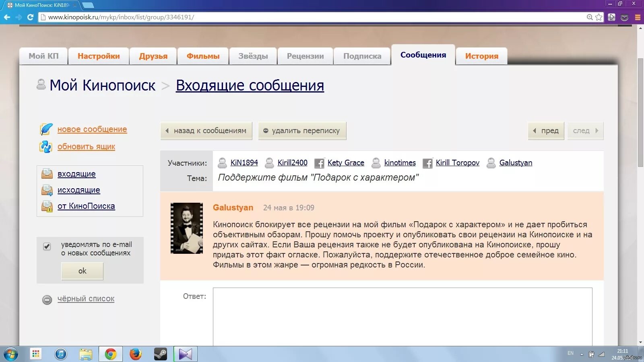Click the user avatar icon next to Kirill2400
Screen dimensions: 644x362
click(x=270, y=163)
